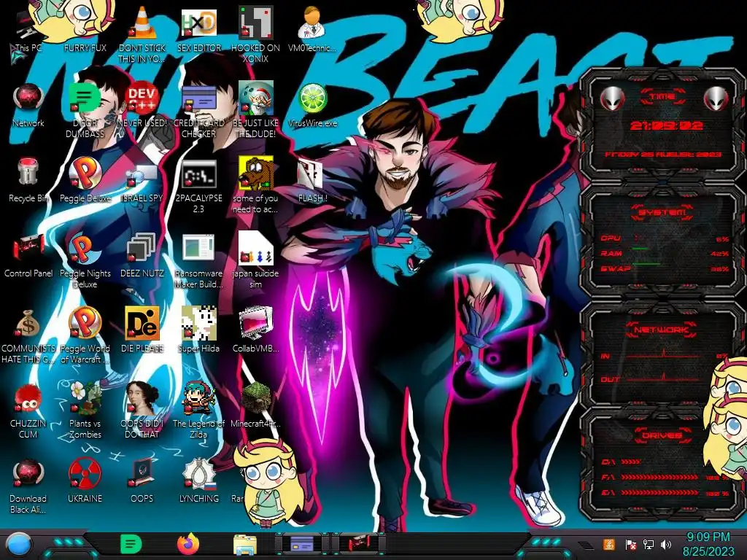This screenshot has width=747, height=560.
Task: Open the This PC desktop icon
Action: coord(28,31)
